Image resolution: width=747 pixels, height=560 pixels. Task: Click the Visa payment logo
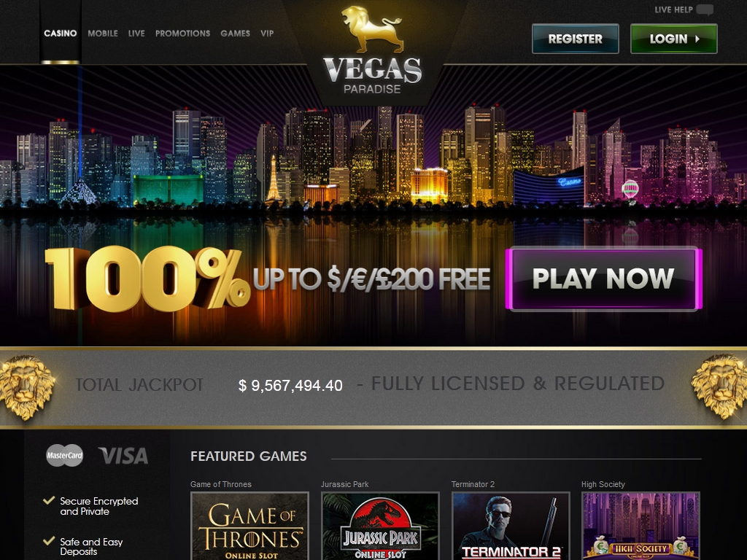[123, 456]
